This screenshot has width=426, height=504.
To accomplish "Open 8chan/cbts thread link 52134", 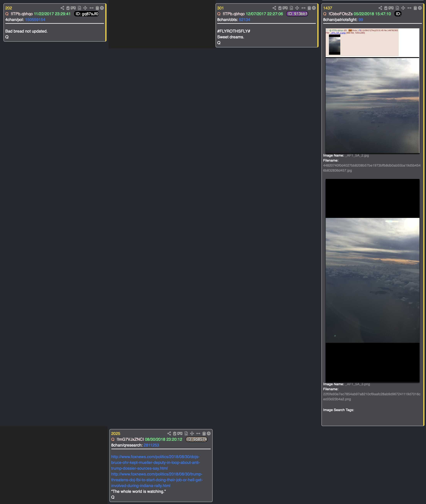I will [x=245, y=19].
